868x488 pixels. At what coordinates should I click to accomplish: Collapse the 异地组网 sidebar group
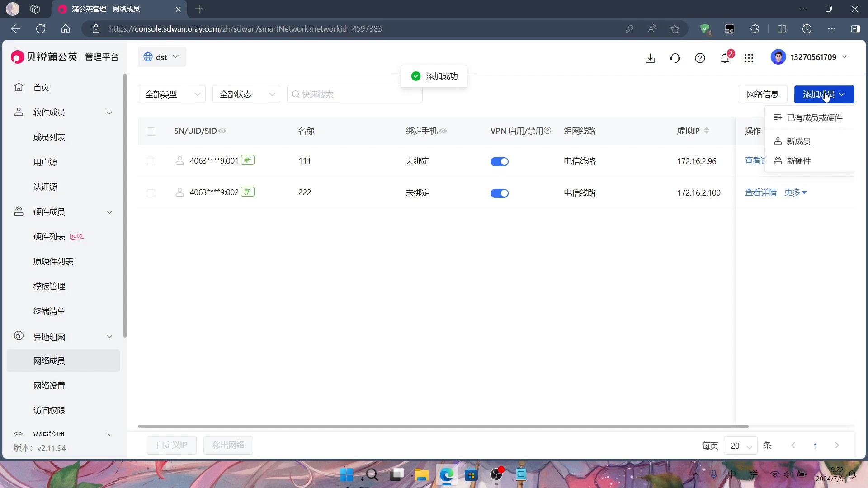109,337
